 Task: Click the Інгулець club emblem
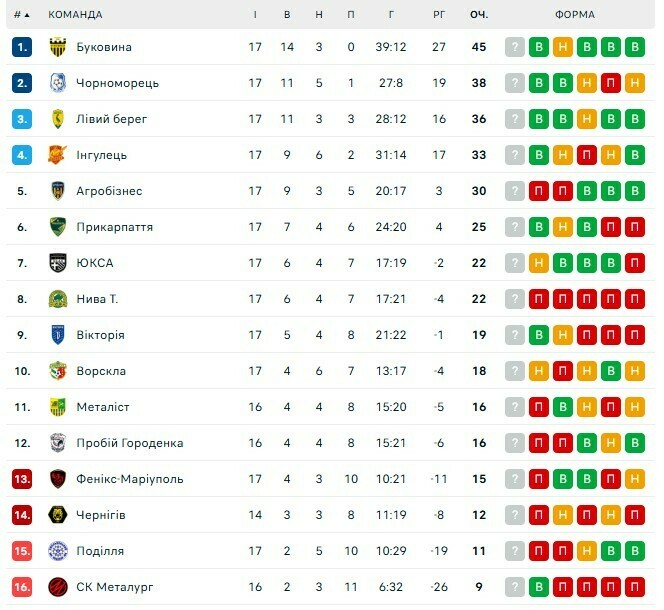tap(57, 155)
